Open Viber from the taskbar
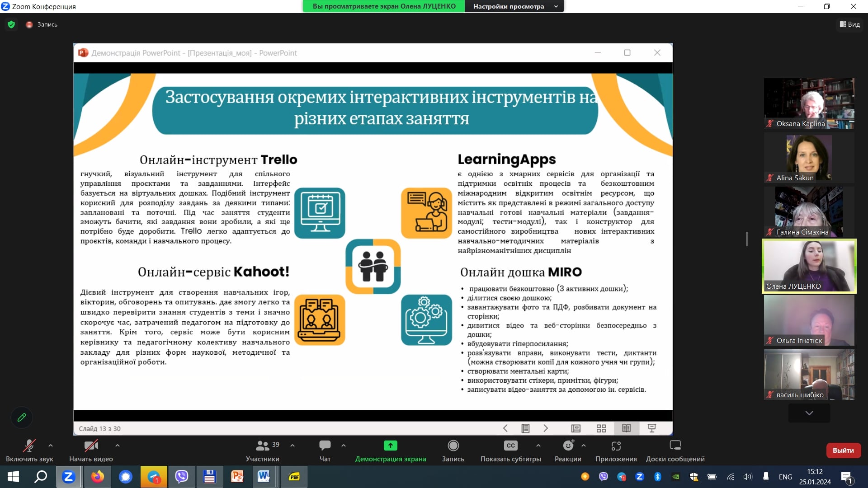The height and width of the screenshot is (488, 868). [181, 477]
